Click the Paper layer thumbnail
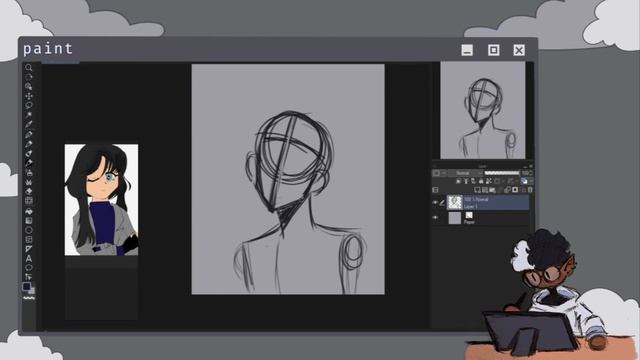 (455, 218)
